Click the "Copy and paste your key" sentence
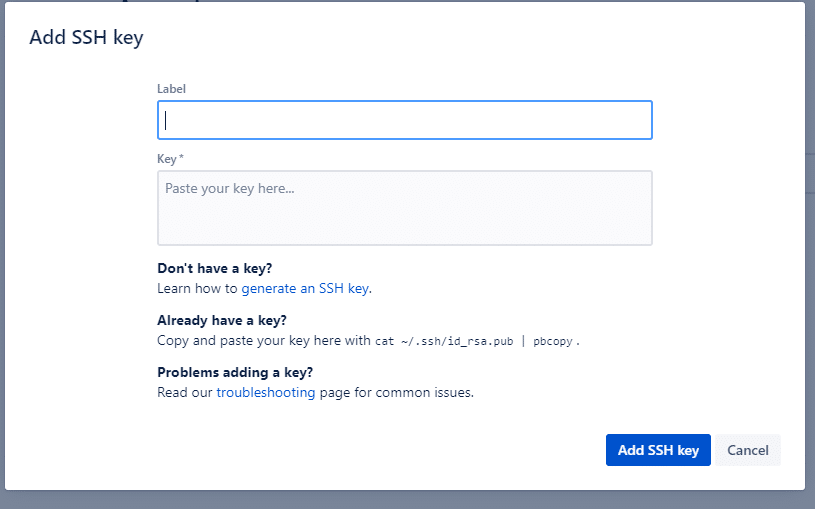 [250, 341]
